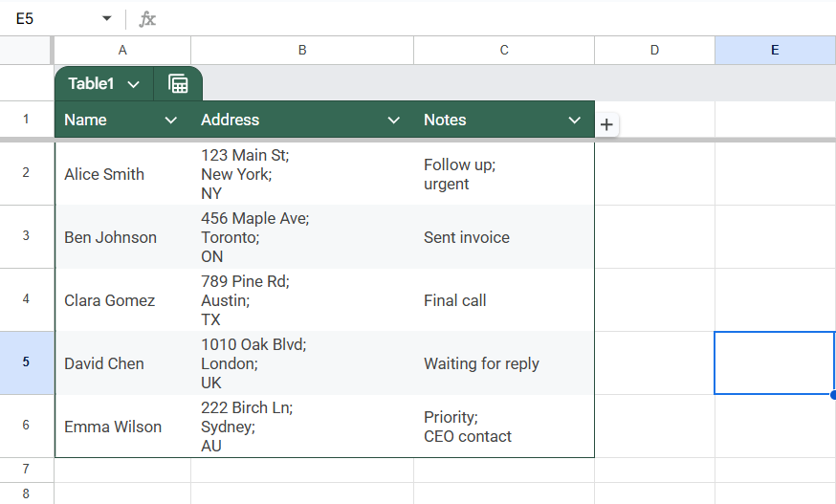
Task: Select row 5 header
Action: pos(26,362)
